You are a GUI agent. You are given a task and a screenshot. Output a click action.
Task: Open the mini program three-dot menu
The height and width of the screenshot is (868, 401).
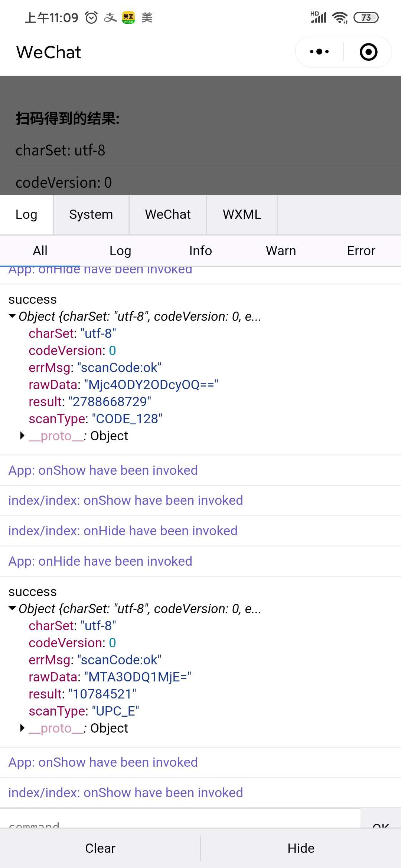pyautogui.click(x=319, y=52)
